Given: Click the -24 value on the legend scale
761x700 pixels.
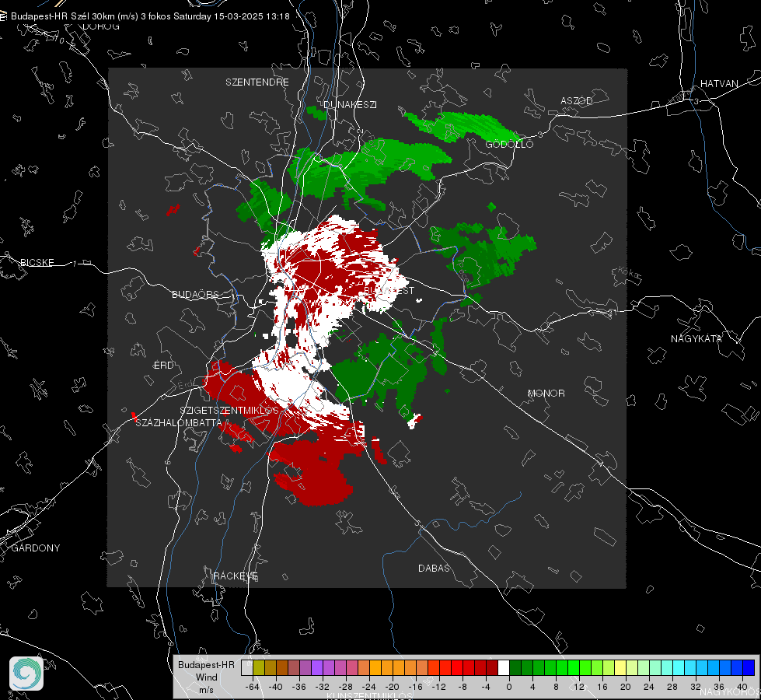Looking at the screenshot, I should click(x=369, y=687).
